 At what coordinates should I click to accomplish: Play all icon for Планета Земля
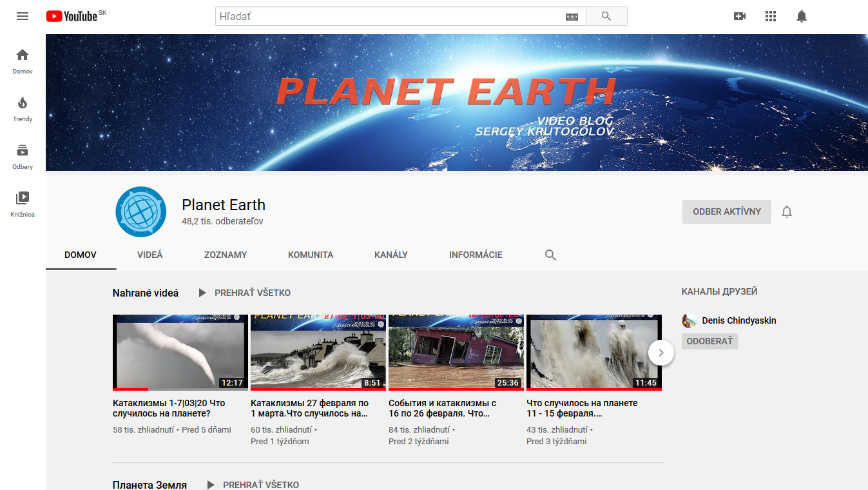[211, 484]
